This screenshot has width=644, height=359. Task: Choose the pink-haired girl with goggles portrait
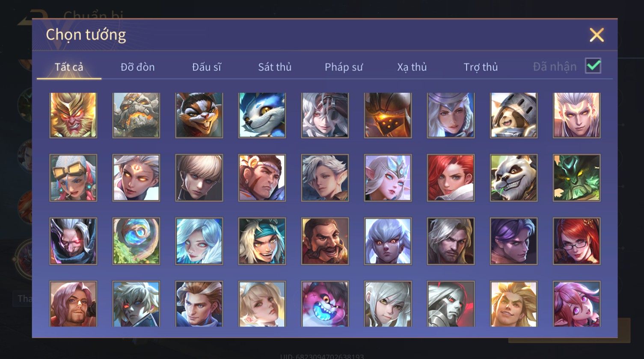[73, 178]
